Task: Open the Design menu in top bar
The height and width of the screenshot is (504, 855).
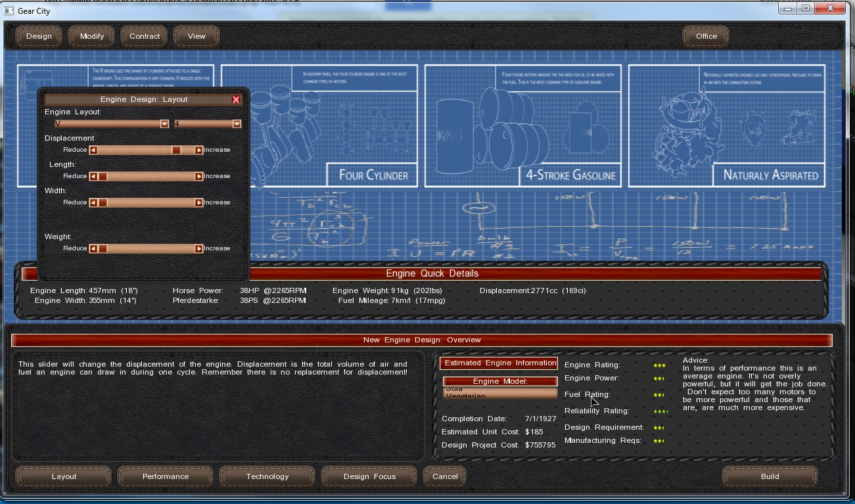Action: (x=39, y=37)
